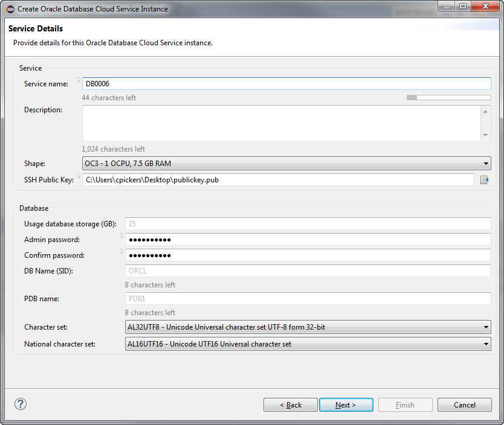This screenshot has width=504, height=425.
Task: Click hint bulb beside Service name field
Action: pyautogui.click(x=79, y=80)
